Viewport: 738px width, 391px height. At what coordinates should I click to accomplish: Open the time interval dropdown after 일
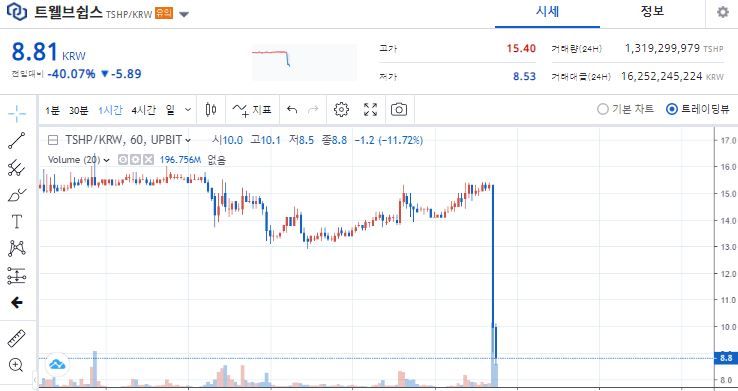188,110
